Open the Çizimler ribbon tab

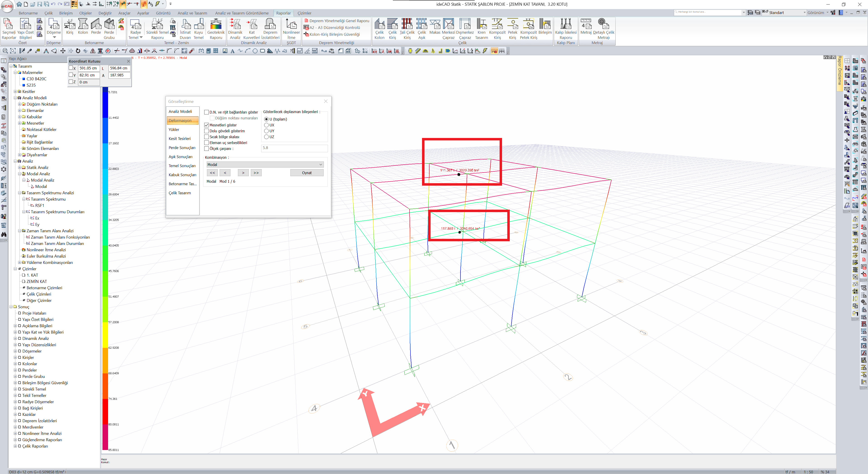[304, 13]
